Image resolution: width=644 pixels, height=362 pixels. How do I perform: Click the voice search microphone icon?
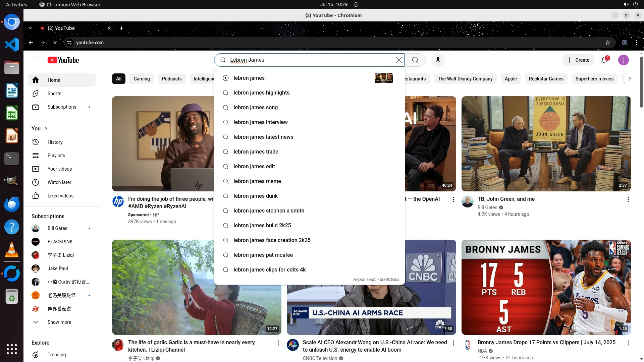(438, 60)
